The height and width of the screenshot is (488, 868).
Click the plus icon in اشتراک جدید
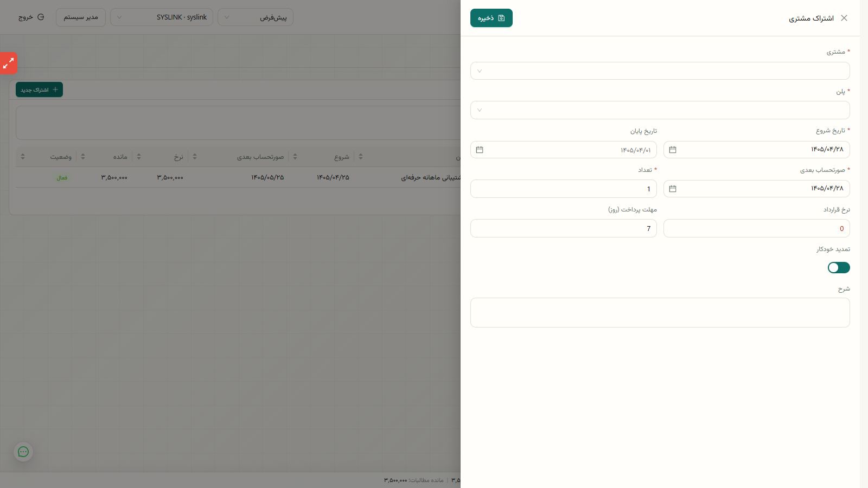click(x=55, y=89)
